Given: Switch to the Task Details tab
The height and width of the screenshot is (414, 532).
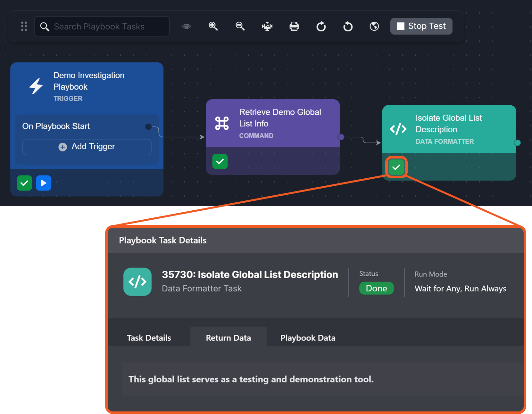Looking at the screenshot, I should pos(149,338).
